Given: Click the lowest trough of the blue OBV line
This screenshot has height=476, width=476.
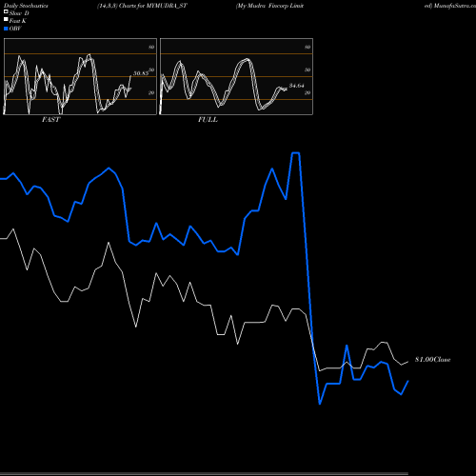Looking at the screenshot, I should tap(320, 404).
